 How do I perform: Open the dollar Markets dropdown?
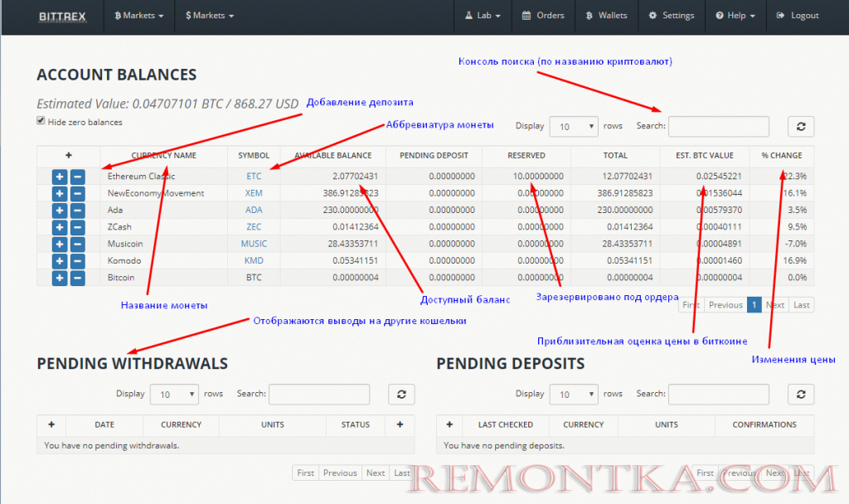(x=210, y=16)
